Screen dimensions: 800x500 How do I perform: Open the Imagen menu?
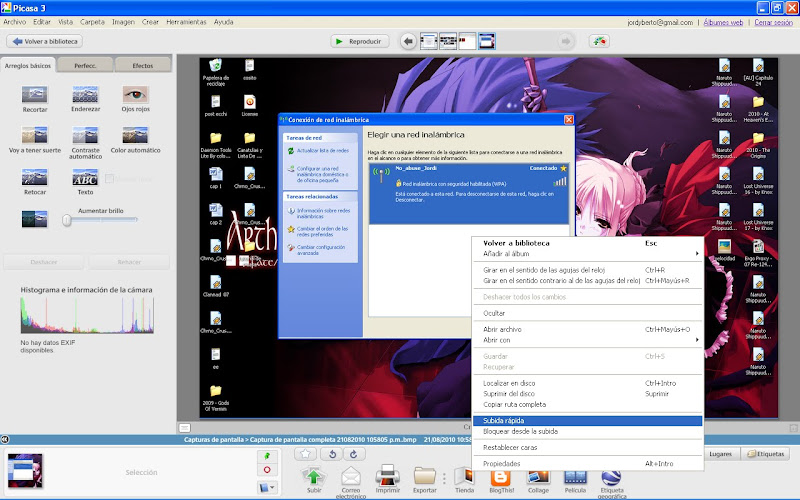tap(123, 22)
